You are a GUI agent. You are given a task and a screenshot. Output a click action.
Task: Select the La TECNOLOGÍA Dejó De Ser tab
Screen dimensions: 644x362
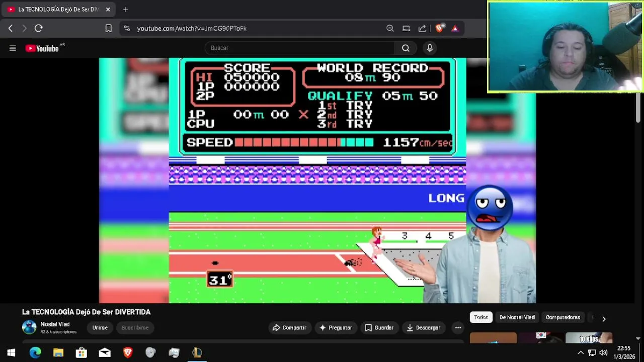coord(58,9)
